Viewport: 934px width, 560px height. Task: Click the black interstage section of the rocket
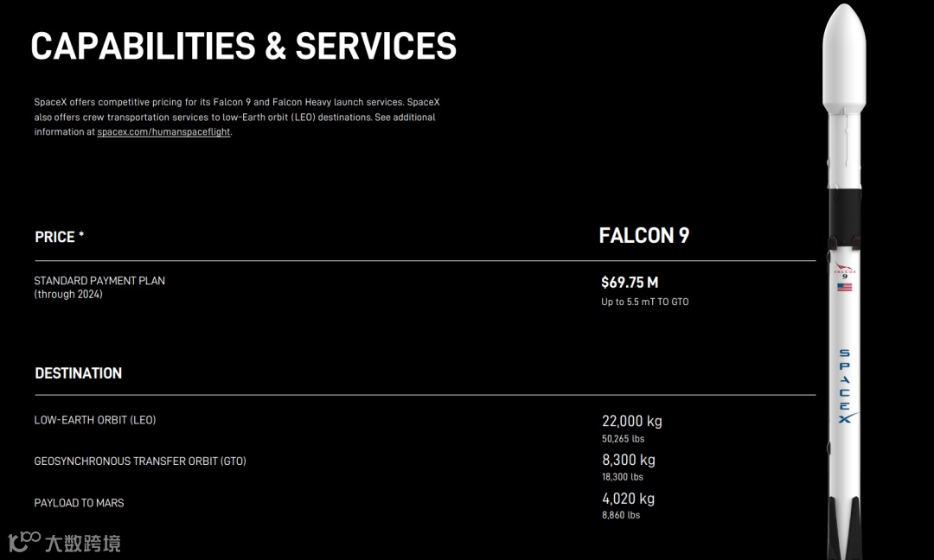point(844,212)
